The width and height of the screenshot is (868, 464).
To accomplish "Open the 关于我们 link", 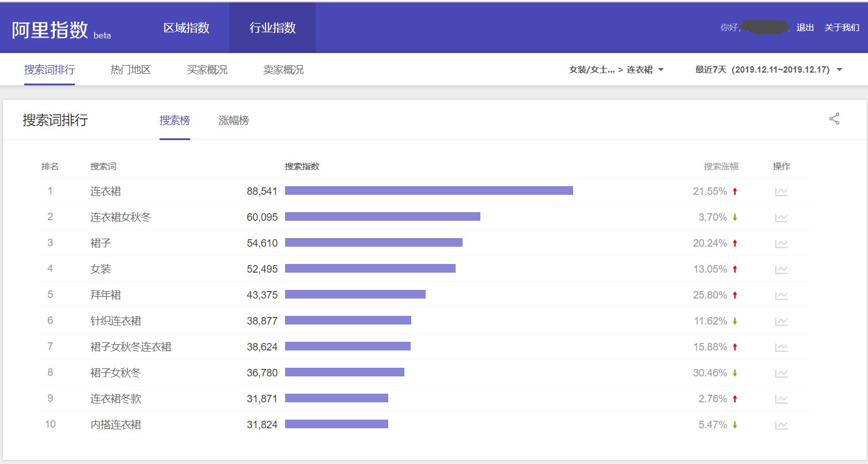I will (842, 27).
